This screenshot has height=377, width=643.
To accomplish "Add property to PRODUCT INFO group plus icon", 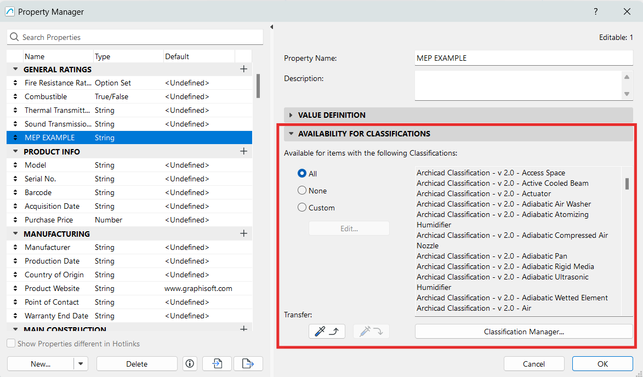I will click(x=244, y=151).
